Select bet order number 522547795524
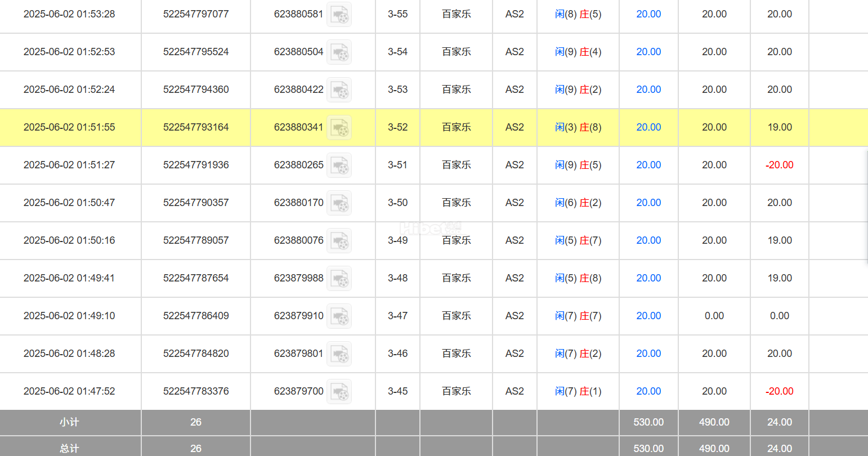 pos(196,52)
